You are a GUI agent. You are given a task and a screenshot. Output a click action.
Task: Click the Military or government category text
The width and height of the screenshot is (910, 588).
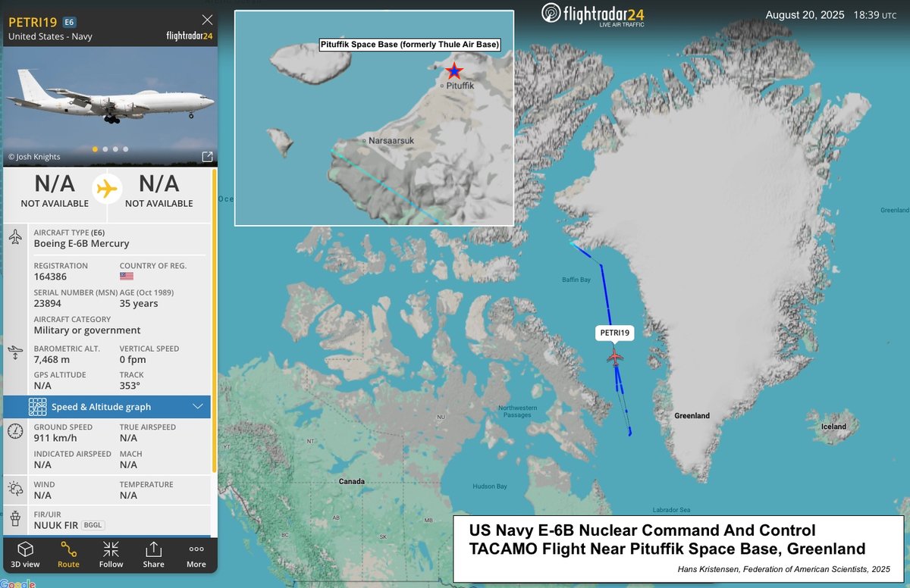[87, 330]
